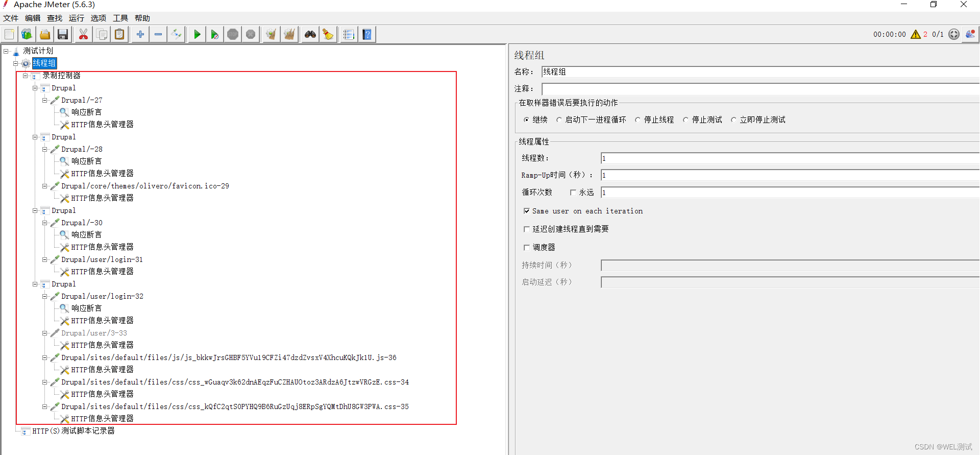Click the Shutdown test icon

(x=251, y=34)
